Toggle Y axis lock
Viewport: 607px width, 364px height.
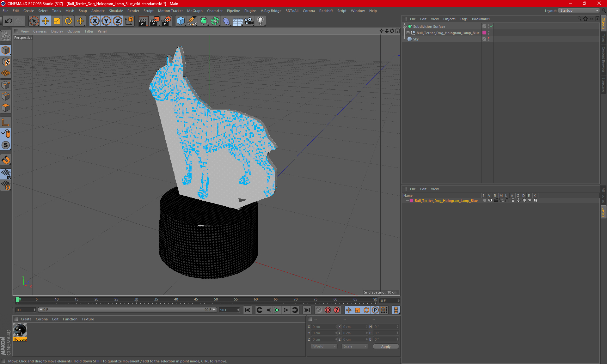tap(106, 21)
